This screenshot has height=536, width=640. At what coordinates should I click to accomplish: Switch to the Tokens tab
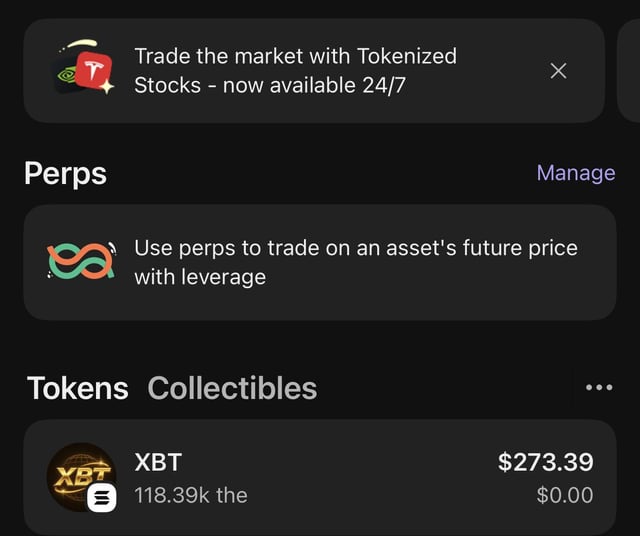77,388
